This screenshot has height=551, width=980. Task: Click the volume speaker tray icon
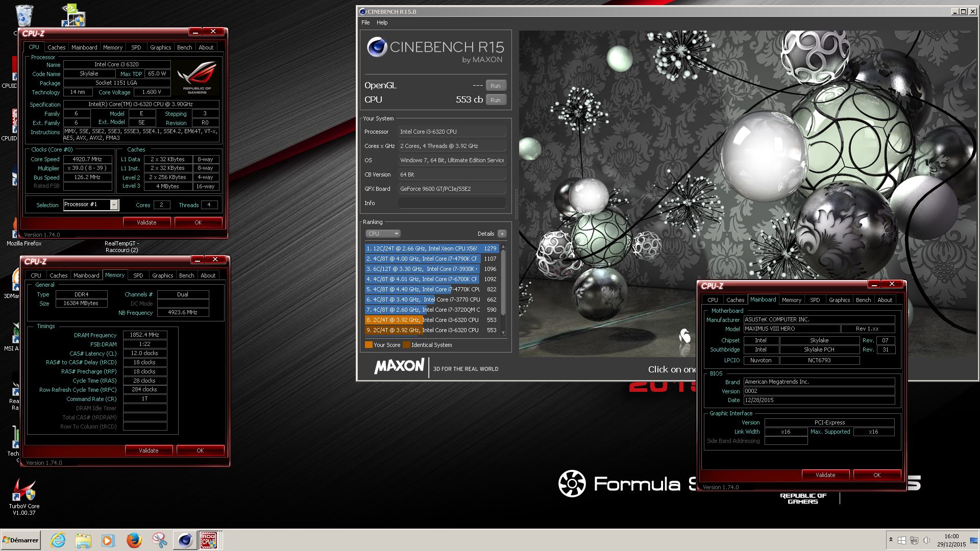click(x=926, y=540)
